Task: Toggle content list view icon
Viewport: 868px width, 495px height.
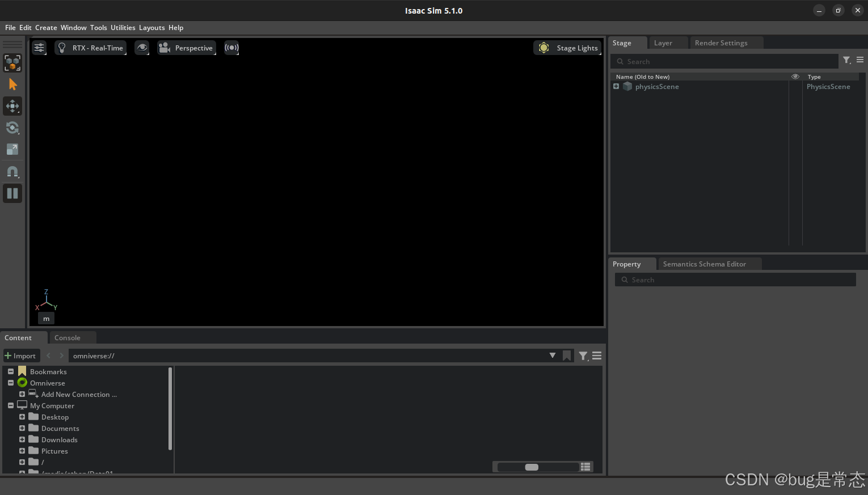Action: (586, 467)
